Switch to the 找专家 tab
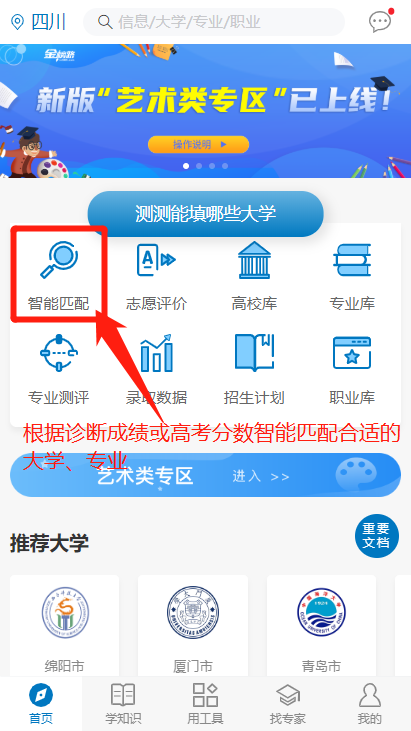Viewport: 411px width, 731px height. pyautogui.click(x=288, y=704)
